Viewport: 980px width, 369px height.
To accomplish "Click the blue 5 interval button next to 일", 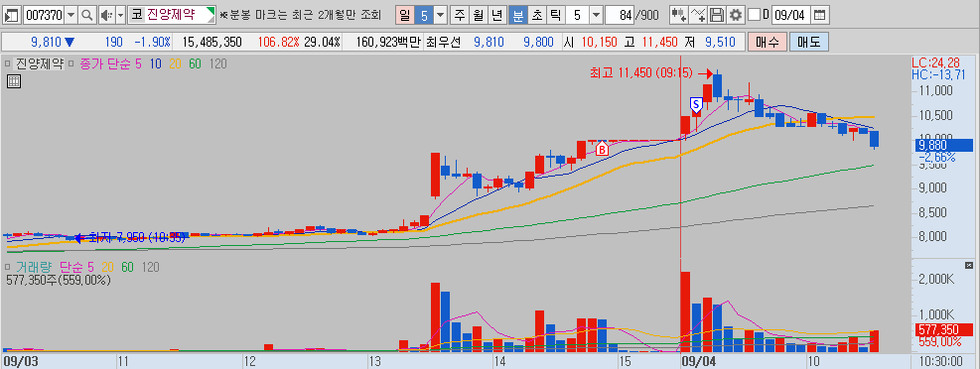I will coord(424,14).
